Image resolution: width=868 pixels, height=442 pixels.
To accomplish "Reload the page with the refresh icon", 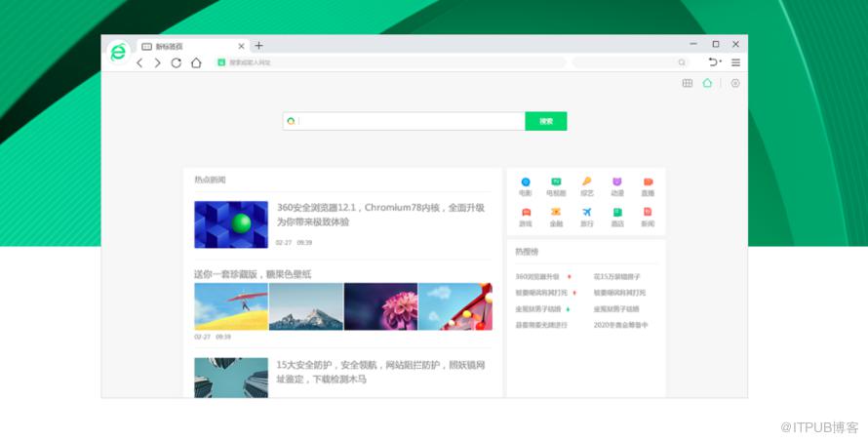I will point(176,63).
